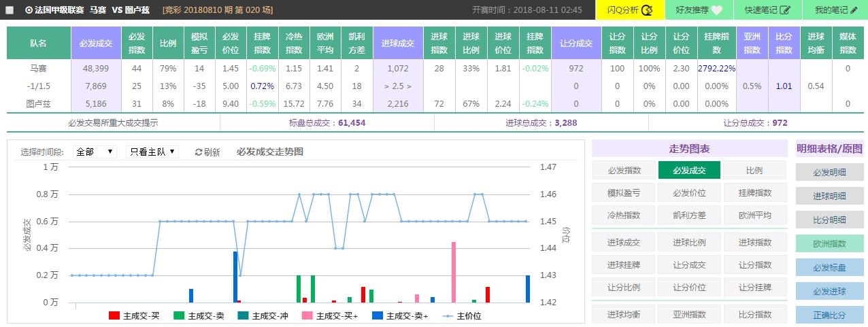
Task: Select the 必发指数 chart button
Action: coord(624,171)
